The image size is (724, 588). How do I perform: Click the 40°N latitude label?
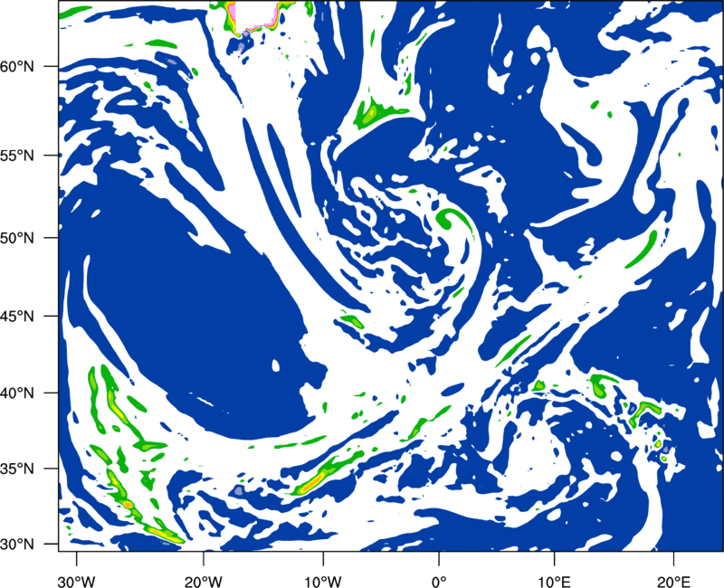[17, 394]
